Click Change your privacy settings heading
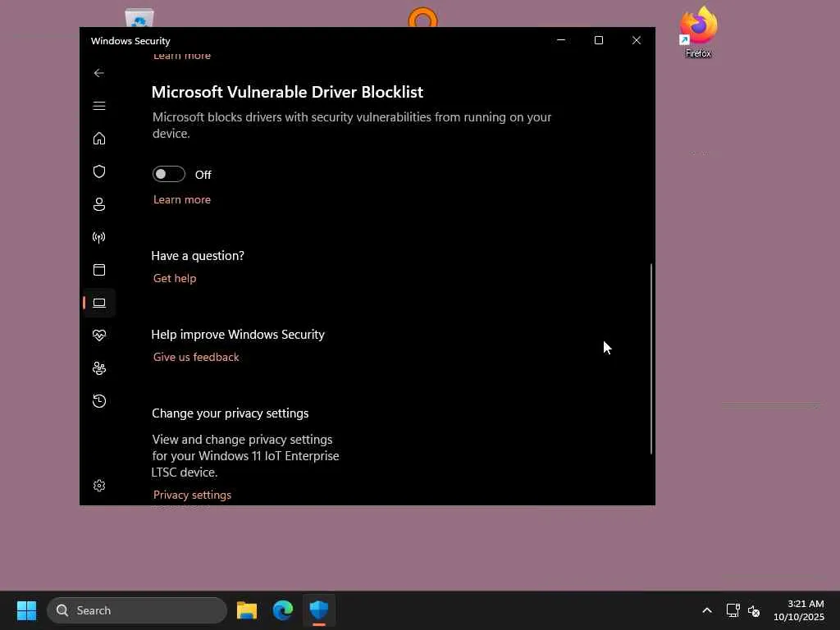The height and width of the screenshot is (630, 840). pyautogui.click(x=231, y=413)
